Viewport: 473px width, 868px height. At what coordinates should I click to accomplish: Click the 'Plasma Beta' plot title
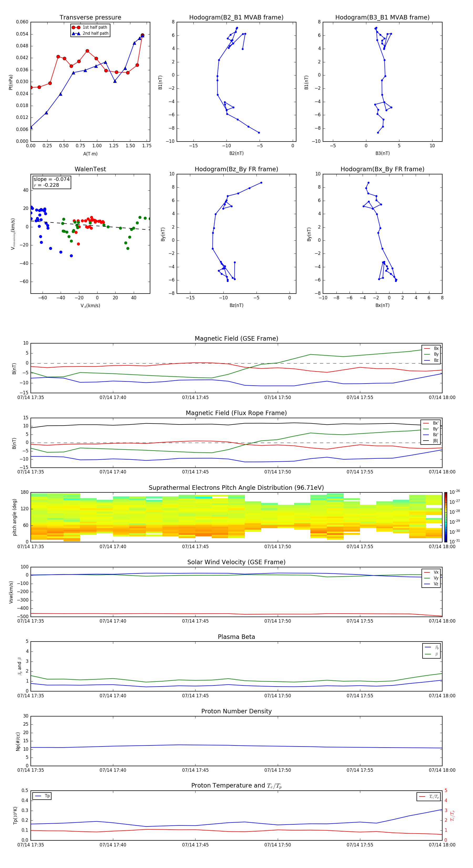236,637
